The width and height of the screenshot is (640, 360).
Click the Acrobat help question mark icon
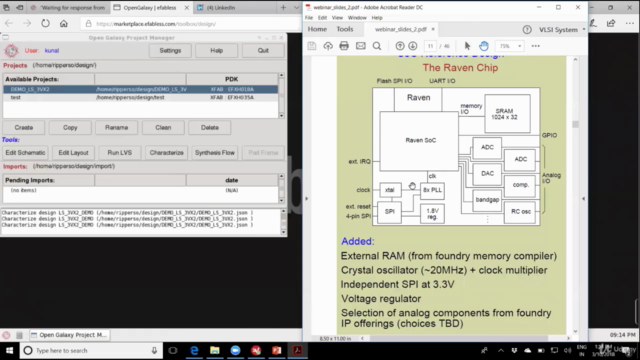(x=527, y=29)
